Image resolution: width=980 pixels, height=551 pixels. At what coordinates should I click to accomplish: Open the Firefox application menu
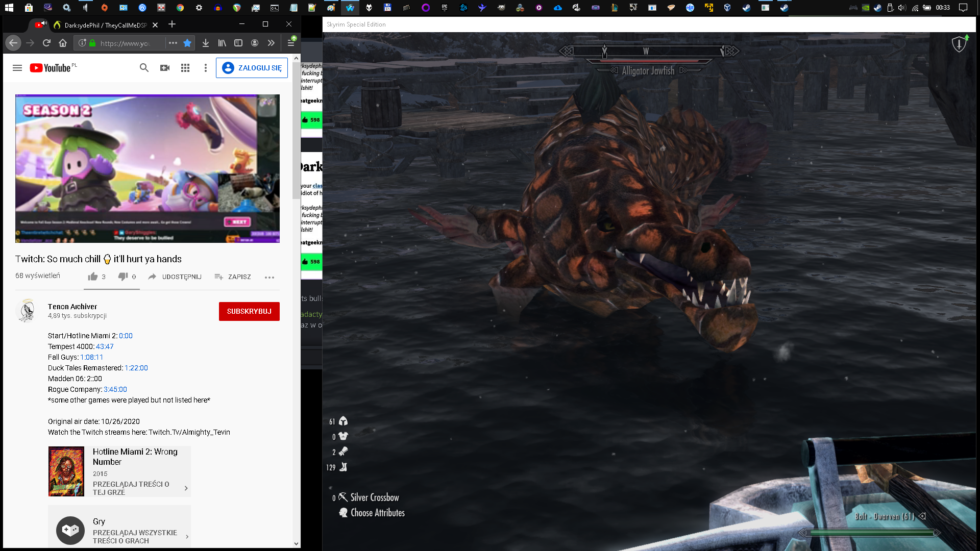(291, 42)
